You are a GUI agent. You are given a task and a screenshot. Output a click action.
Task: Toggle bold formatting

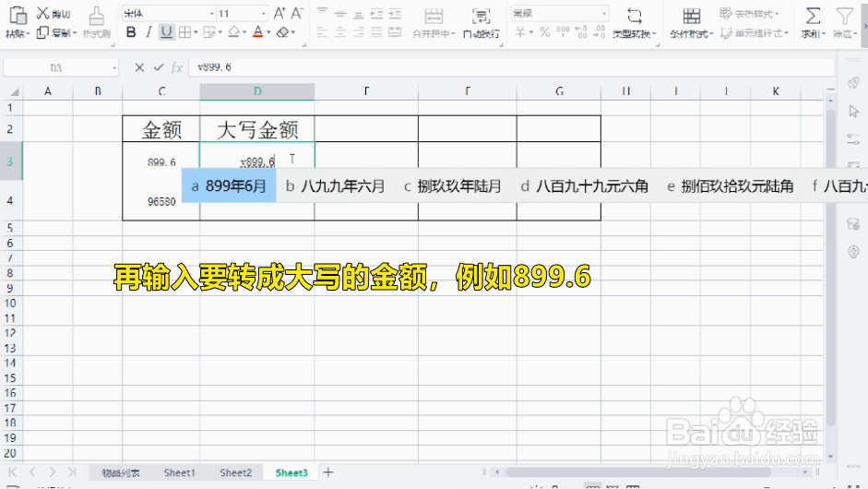[x=131, y=32]
